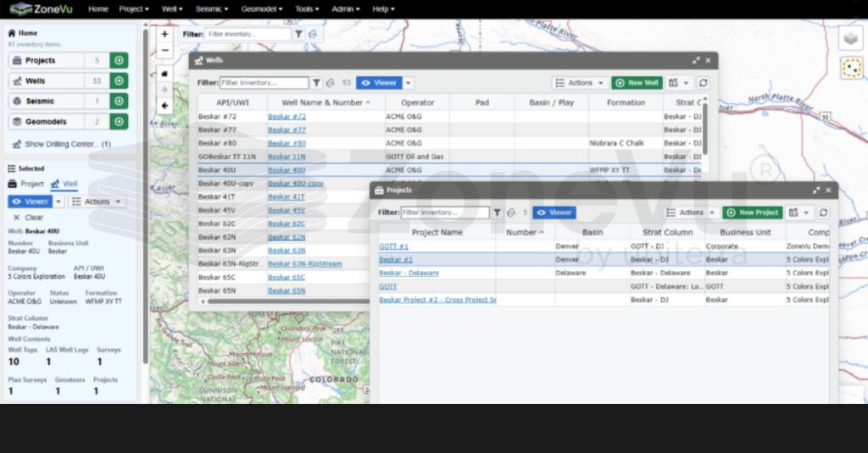The height and width of the screenshot is (453, 868).
Task: Open the Projects inventory list
Action: 47,60
